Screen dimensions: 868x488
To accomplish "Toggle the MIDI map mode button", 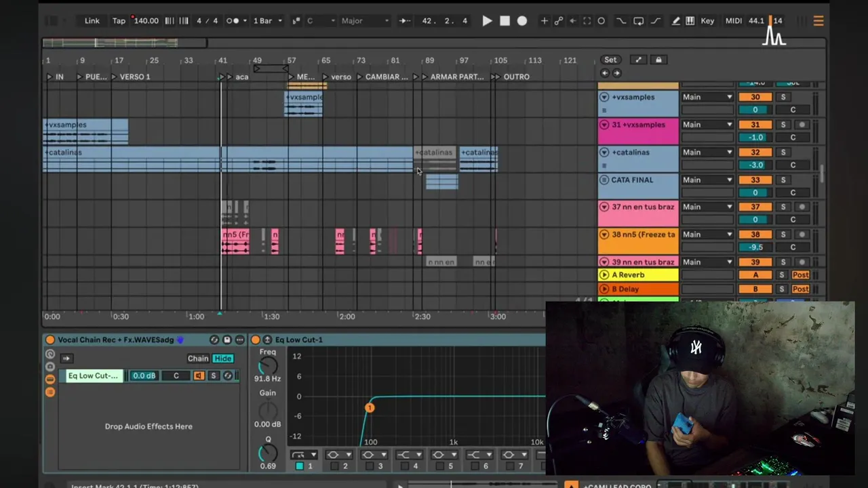I will pyautogui.click(x=733, y=21).
